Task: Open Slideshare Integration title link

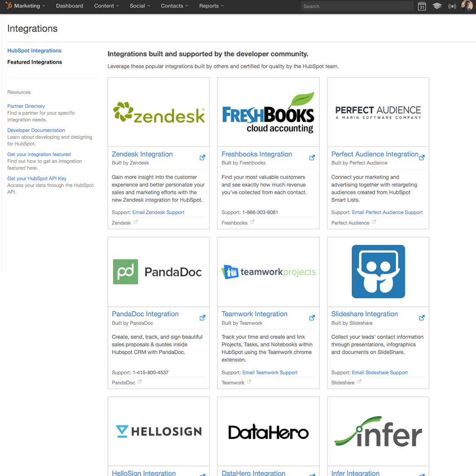Action: click(x=364, y=314)
